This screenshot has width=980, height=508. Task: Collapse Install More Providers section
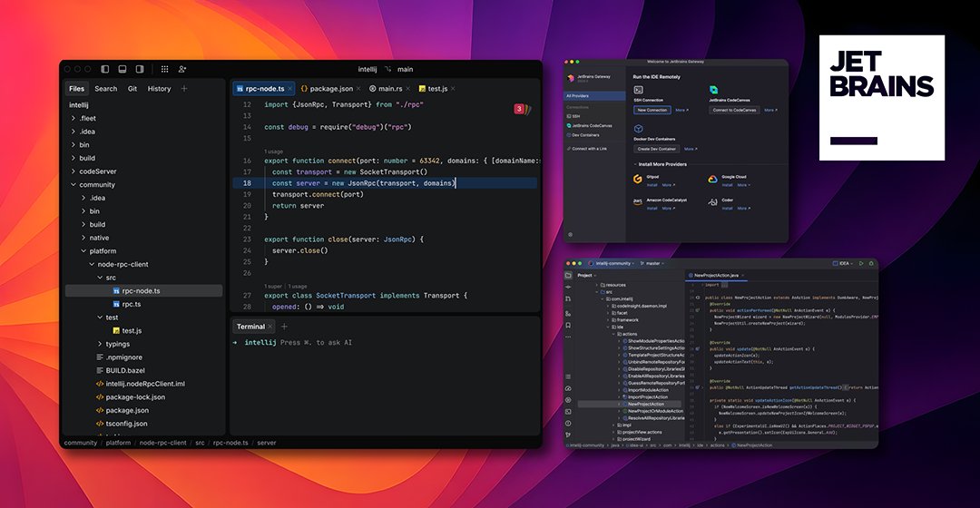(x=634, y=164)
